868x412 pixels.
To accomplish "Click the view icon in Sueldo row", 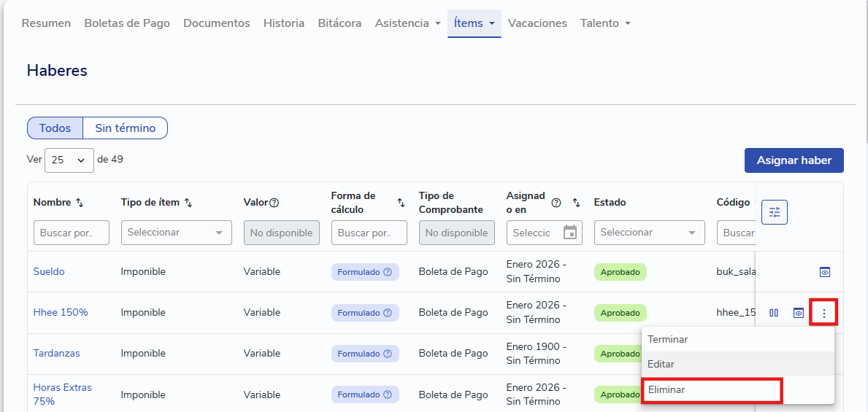I will (824, 272).
